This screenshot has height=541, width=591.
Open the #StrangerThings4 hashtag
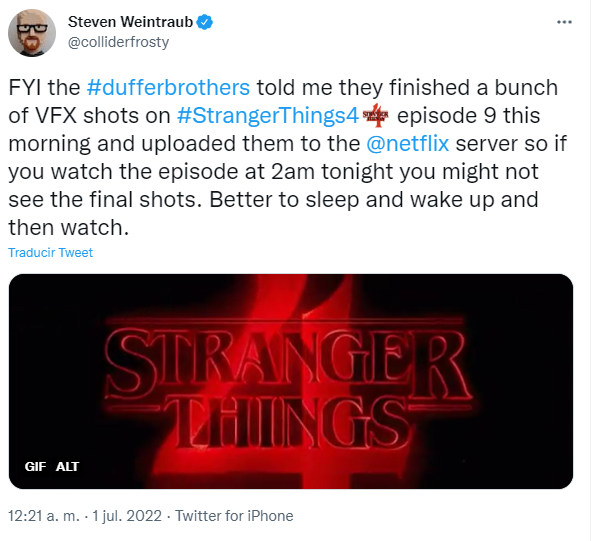tap(268, 115)
